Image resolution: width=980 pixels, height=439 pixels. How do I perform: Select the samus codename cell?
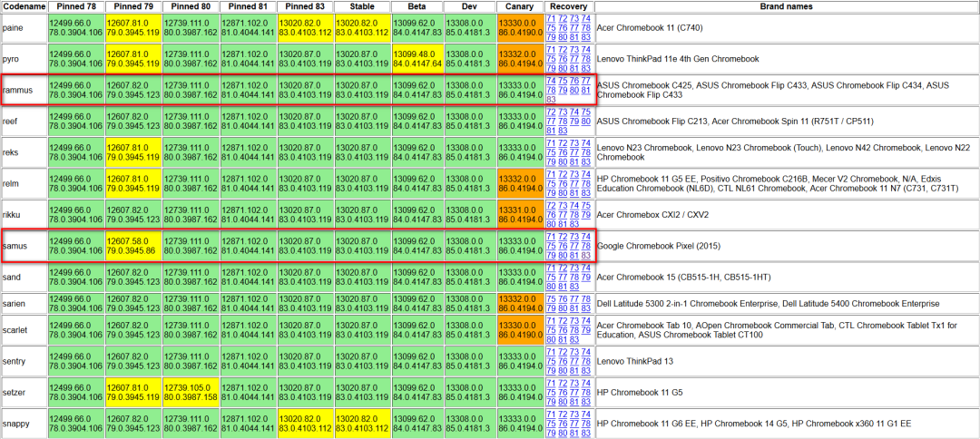click(x=24, y=246)
